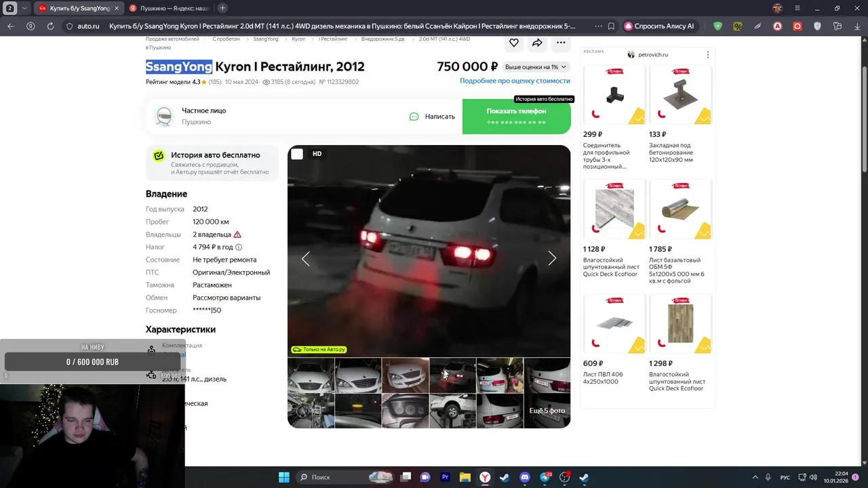Open new tab with plus button
The image size is (868, 488).
tap(222, 8)
